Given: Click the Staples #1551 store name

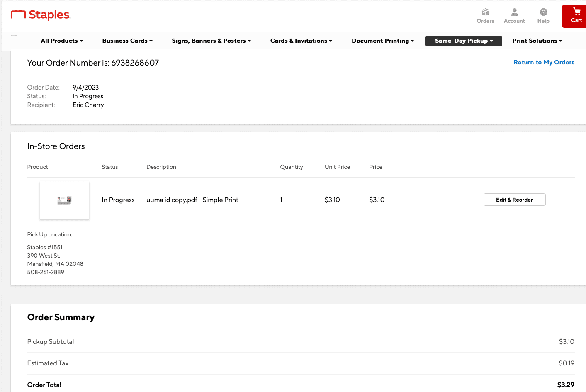Looking at the screenshot, I should tap(45, 247).
